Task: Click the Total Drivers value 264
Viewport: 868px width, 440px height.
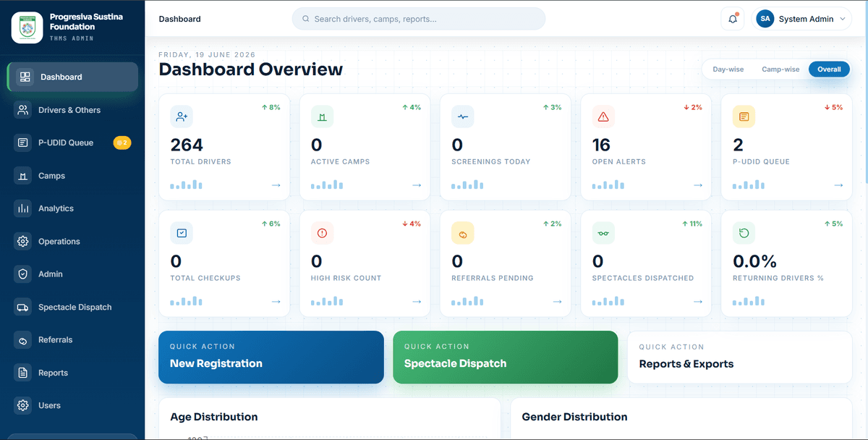Action: click(187, 145)
